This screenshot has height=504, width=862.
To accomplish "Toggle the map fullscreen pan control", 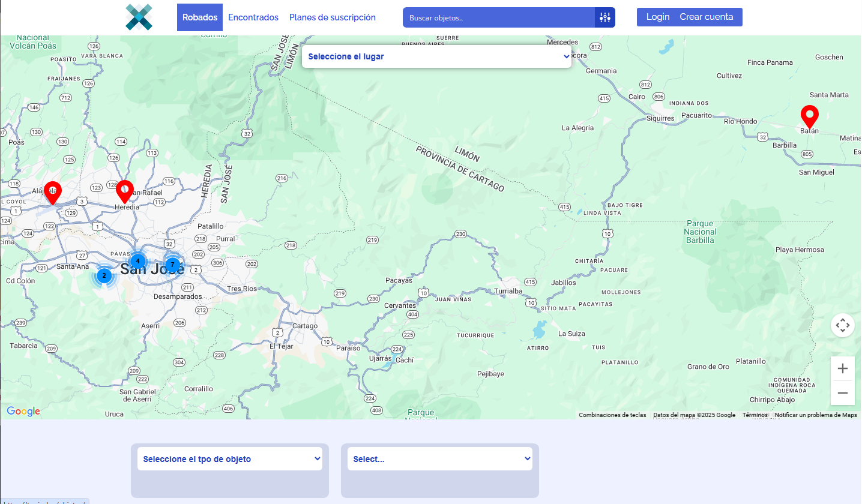I will (842, 325).
